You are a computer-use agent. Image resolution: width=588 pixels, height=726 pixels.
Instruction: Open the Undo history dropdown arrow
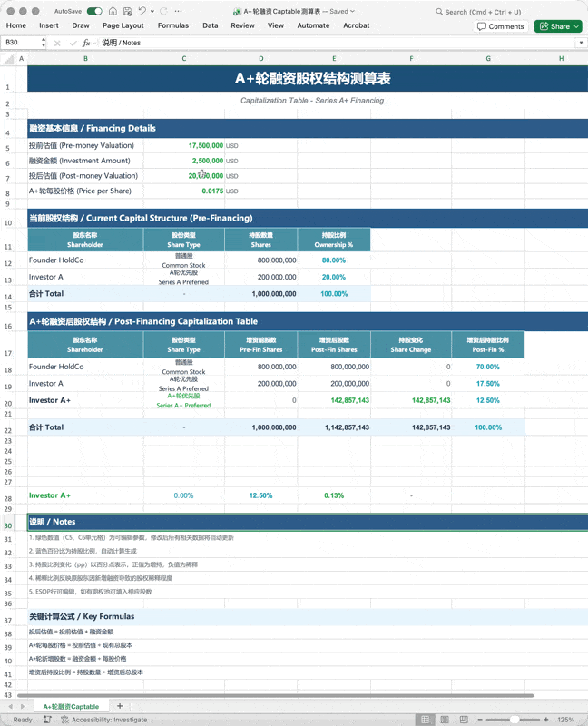click(x=152, y=11)
